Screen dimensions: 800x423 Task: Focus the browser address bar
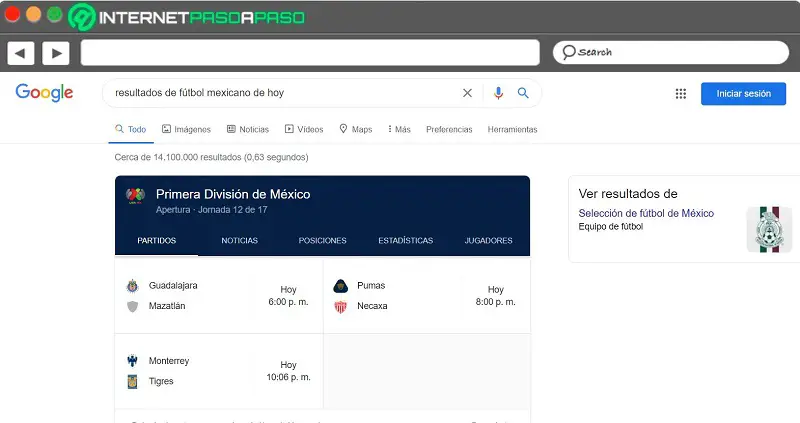[310, 53]
